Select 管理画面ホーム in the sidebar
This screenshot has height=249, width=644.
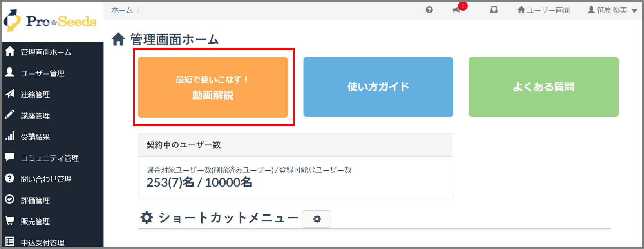[x=46, y=52]
